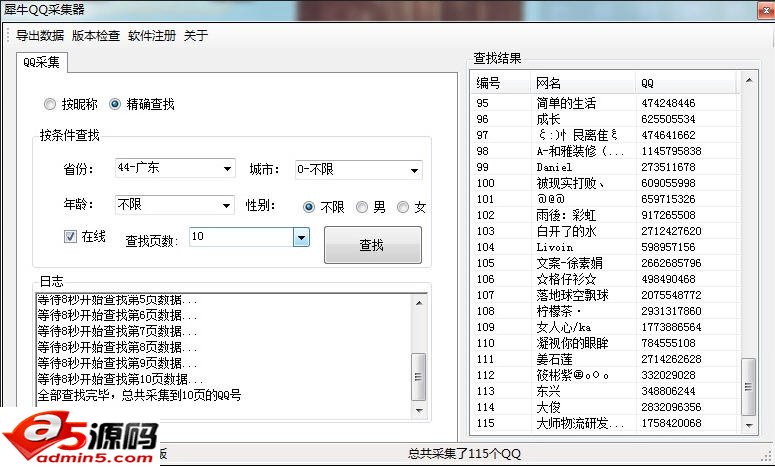The height and width of the screenshot is (467, 775).
Task: Click QQ number 2712427620
Action: pyautogui.click(x=671, y=231)
